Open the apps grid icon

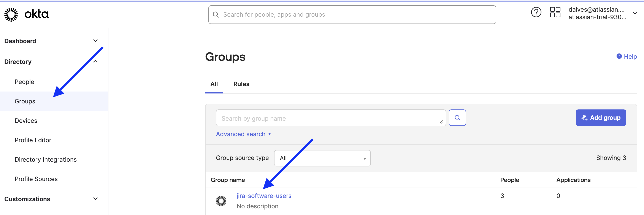pos(555,12)
